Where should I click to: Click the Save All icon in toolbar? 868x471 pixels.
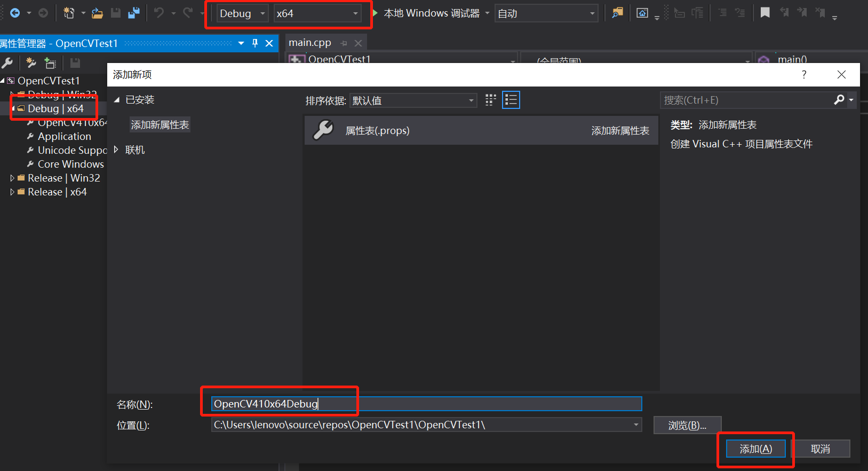tap(134, 13)
